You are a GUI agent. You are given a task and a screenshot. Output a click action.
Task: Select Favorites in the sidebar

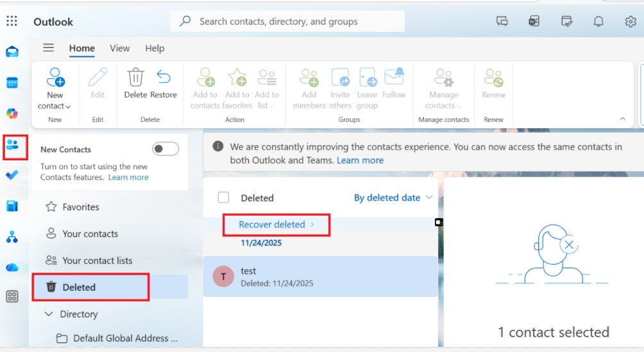coord(110,206)
